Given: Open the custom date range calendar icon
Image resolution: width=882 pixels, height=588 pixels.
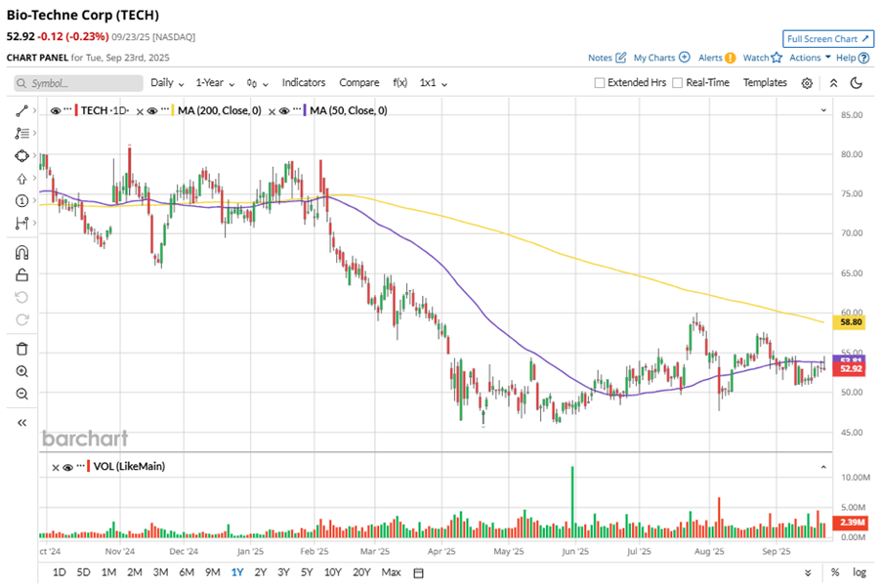Looking at the screenshot, I should pyautogui.click(x=418, y=572).
